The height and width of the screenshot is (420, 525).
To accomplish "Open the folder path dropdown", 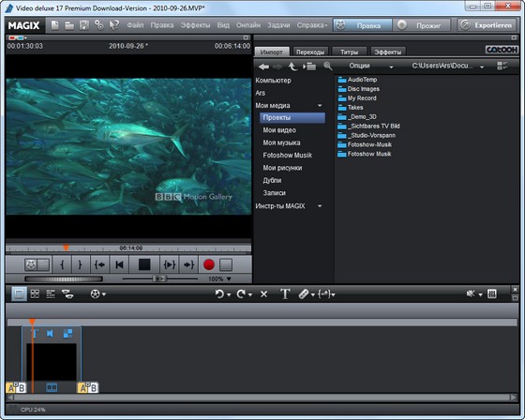I will (x=482, y=67).
